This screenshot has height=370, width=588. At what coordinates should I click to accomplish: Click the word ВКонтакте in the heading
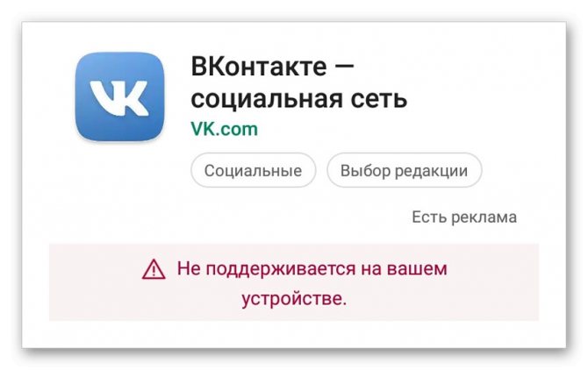tap(259, 67)
